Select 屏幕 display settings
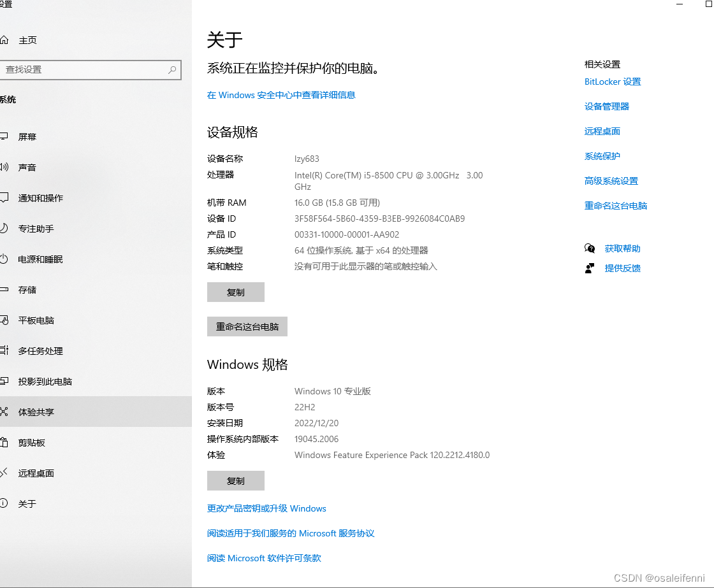Image resolution: width=714 pixels, height=588 pixels. point(27,136)
